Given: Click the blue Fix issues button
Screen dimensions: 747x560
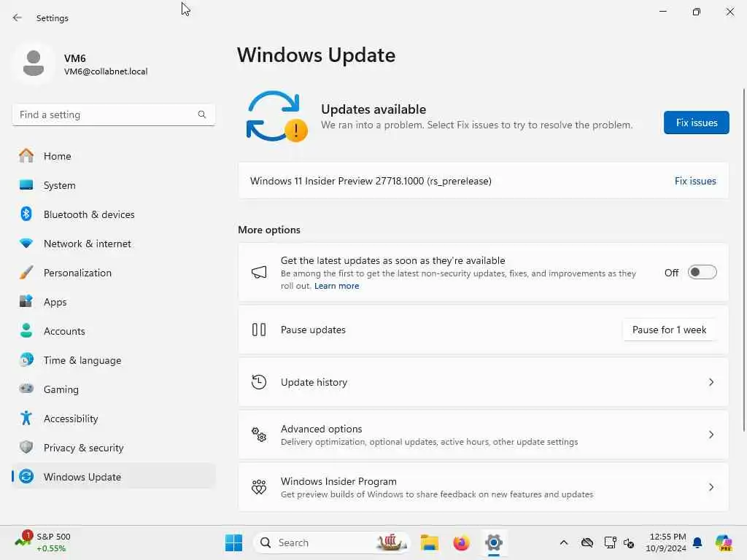Looking at the screenshot, I should [x=696, y=122].
